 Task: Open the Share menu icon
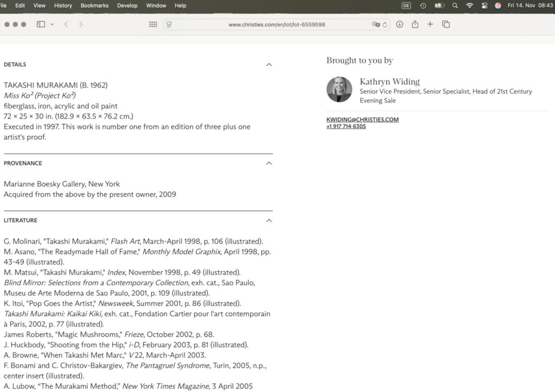[415, 24]
